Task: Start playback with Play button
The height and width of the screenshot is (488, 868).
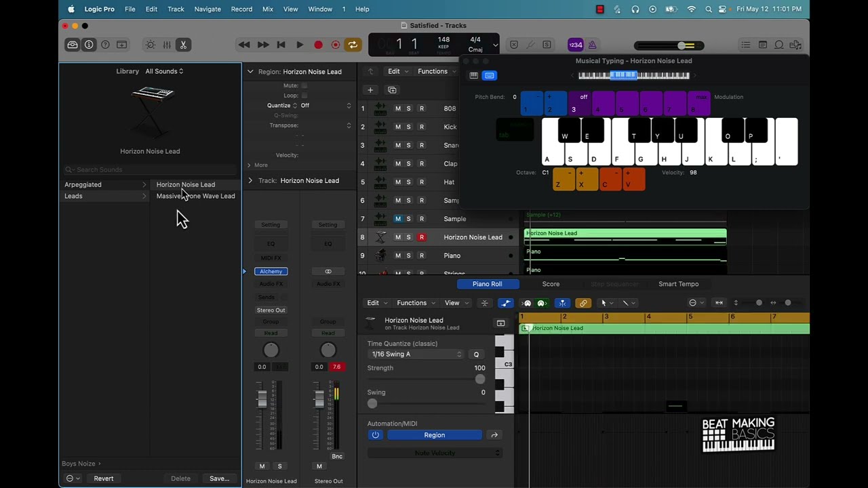Action: click(300, 45)
